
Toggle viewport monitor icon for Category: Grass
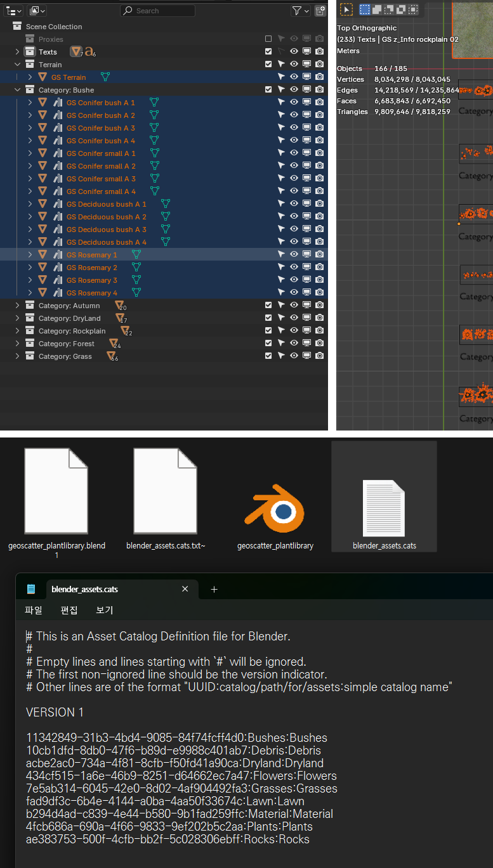click(306, 356)
